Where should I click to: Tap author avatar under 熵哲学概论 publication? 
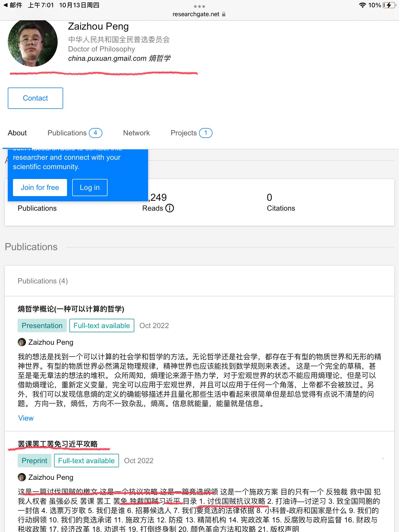[x=22, y=342]
